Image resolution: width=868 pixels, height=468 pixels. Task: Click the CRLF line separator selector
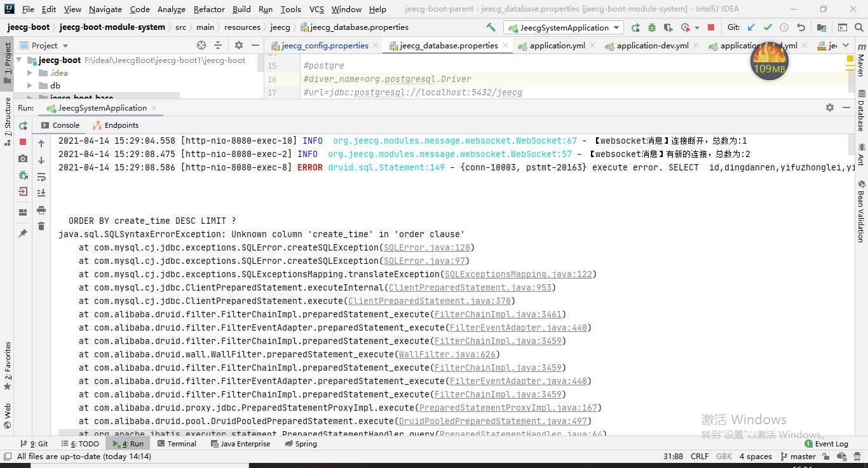pyautogui.click(x=700, y=457)
